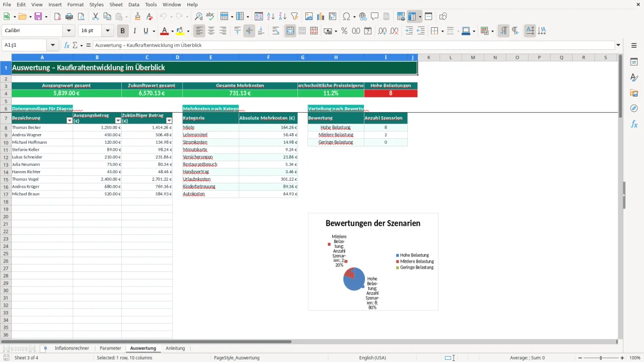The width and height of the screenshot is (644, 362).
Task: Toggle Merge and Center Cells
Action: pyautogui.click(x=290, y=31)
